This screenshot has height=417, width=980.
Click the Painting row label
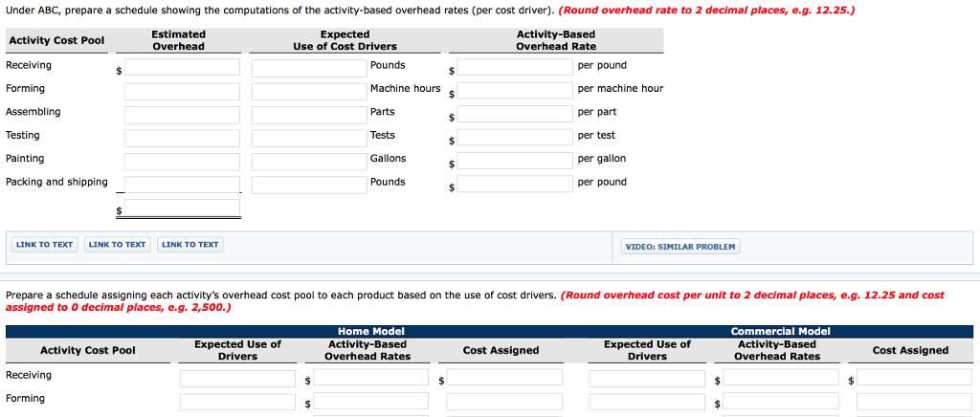click(25, 159)
